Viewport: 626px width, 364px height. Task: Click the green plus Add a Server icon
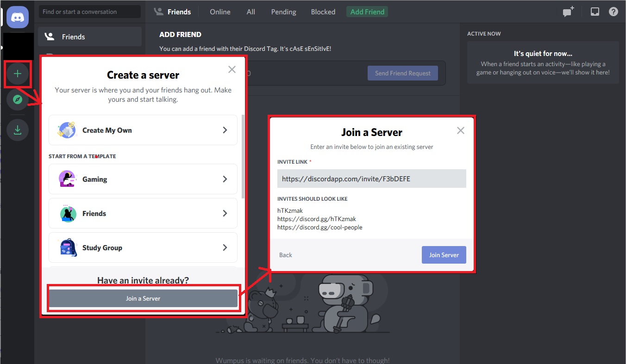click(18, 74)
